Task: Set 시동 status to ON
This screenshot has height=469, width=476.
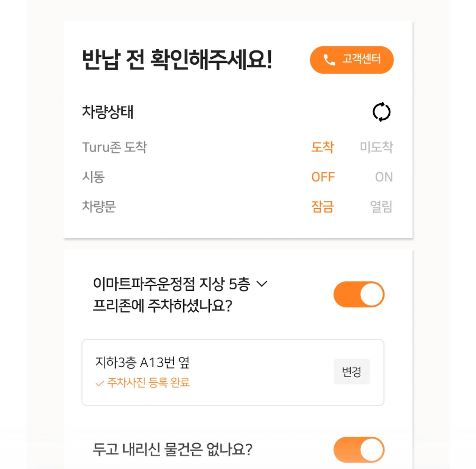Action: click(x=385, y=177)
